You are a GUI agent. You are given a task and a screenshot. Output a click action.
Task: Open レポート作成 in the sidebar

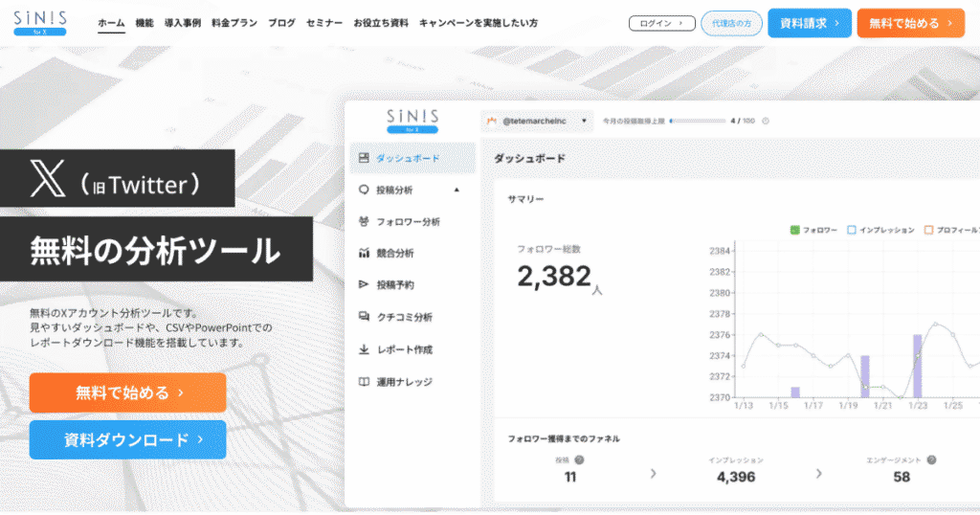[405, 349]
